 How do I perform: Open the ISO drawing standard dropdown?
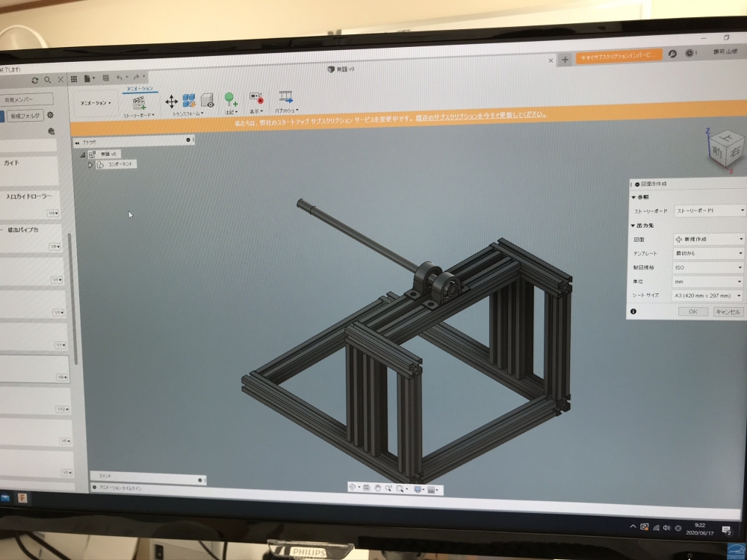pos(707,267)
